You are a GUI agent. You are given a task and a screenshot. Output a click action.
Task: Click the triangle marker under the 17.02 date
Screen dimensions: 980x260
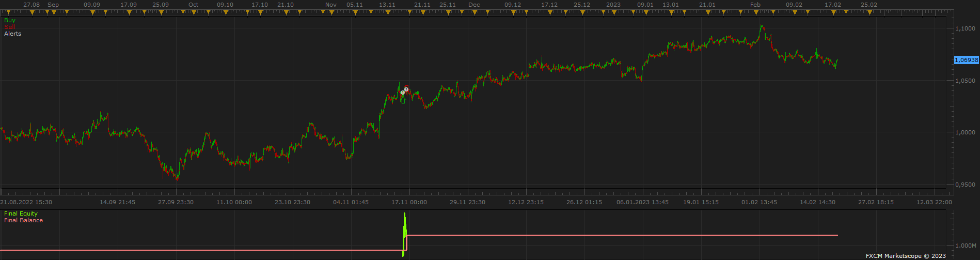833,12
